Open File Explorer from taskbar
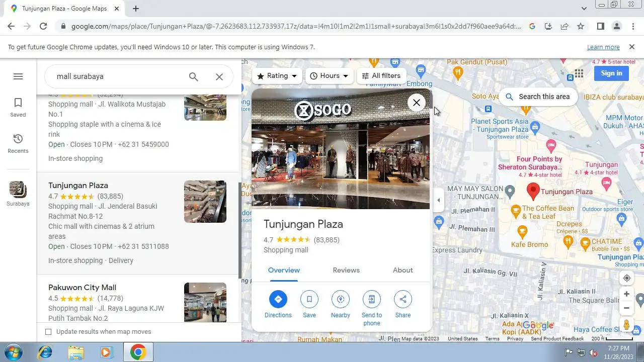This screenshot has width=644, height=362. click(x=76, y=352)
